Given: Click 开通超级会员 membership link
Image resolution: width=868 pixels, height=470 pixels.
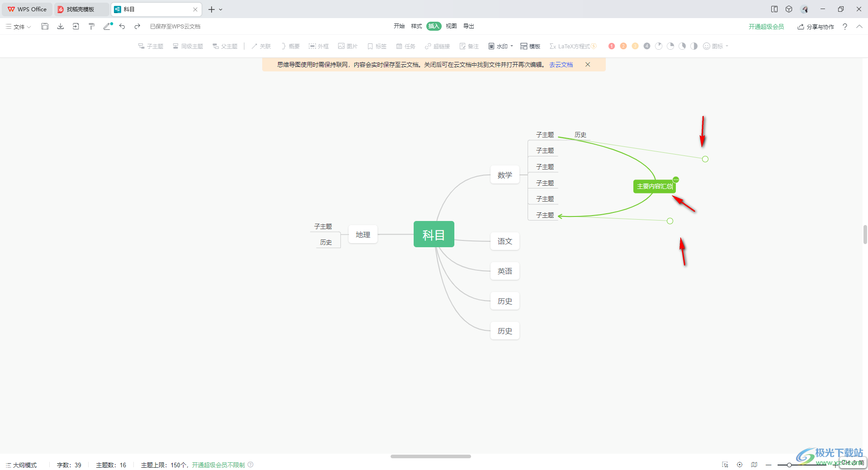Looking at the screenshot, I should (x=766, y=27).
